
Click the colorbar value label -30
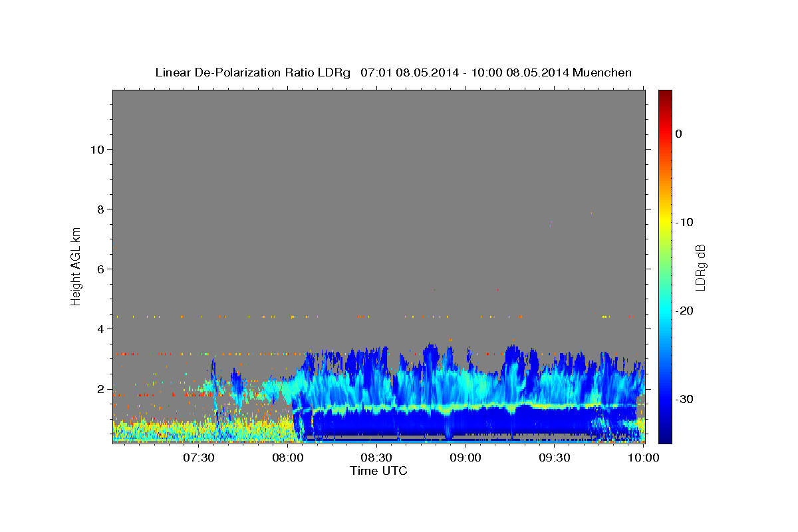point(685,399)
